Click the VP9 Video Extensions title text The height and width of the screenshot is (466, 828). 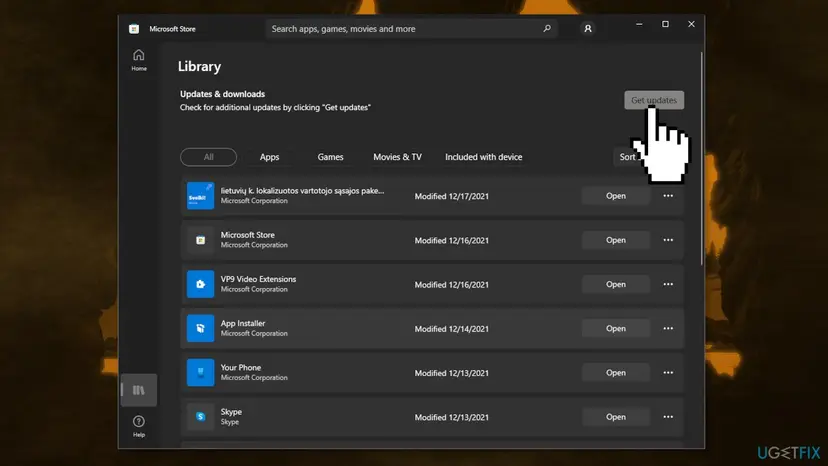click(x=258, y=279)
